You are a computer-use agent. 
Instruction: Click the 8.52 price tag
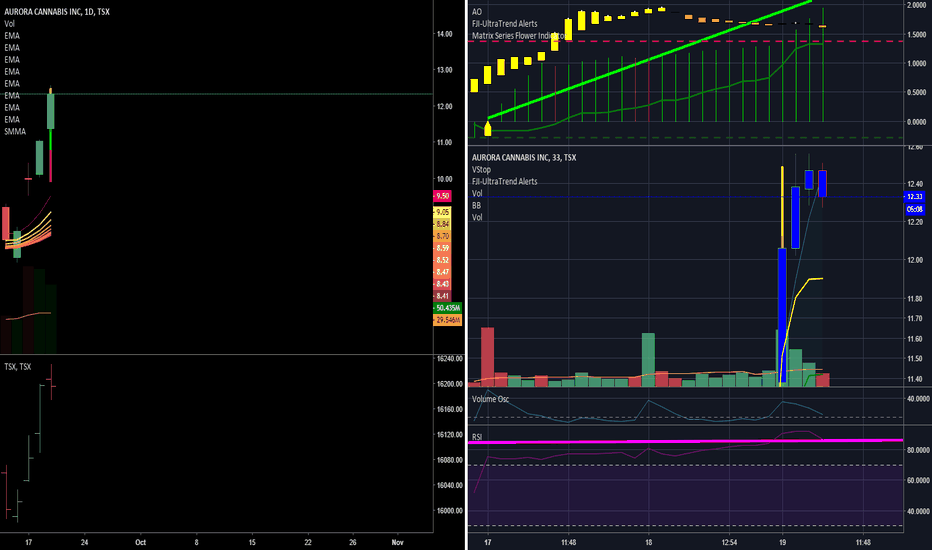(x=442, y=260)
